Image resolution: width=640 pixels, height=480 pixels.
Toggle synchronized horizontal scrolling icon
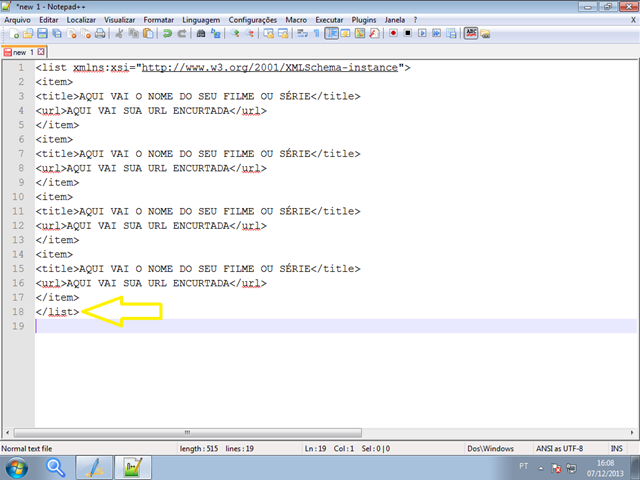coord(283,33)
